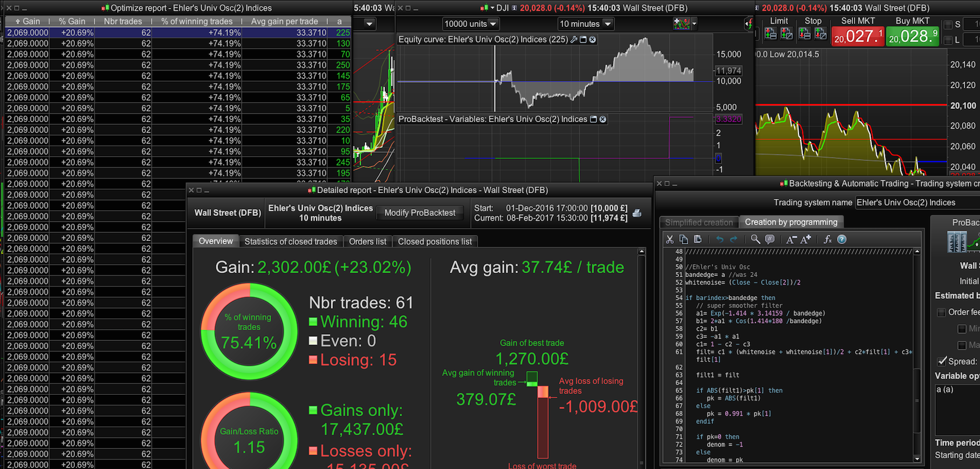Image resolution: width=980 pixels, height=469 pixels.
Task: Uncheck the Spread checkbox
Action: (x=941, y=361)
